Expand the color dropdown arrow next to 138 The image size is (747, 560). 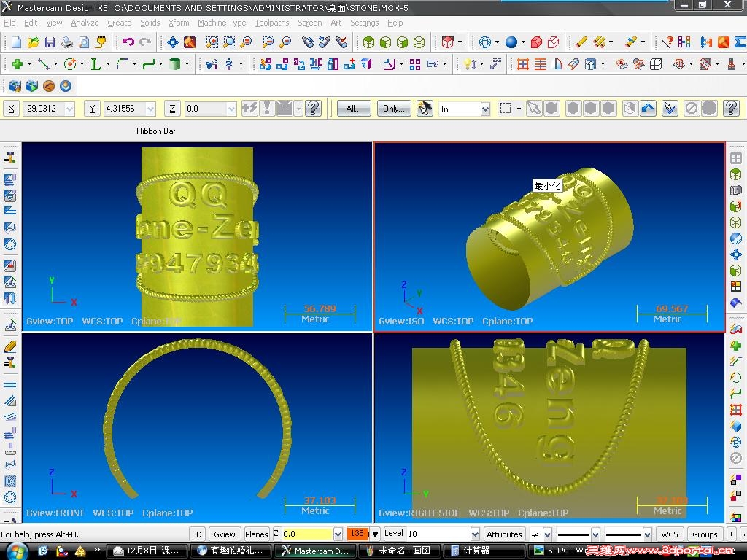click(x=376, y=534)
